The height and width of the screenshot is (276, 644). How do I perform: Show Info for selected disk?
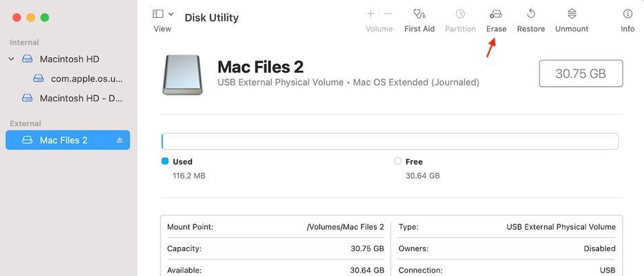[x=627, y=14]
